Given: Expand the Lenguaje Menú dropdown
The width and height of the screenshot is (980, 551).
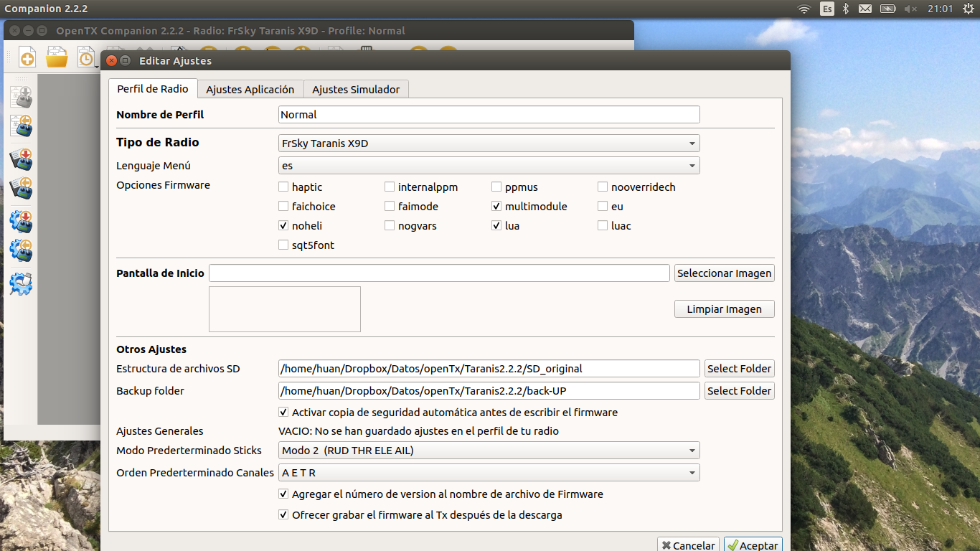Looking at the screenshot, I should pos(489,166).
